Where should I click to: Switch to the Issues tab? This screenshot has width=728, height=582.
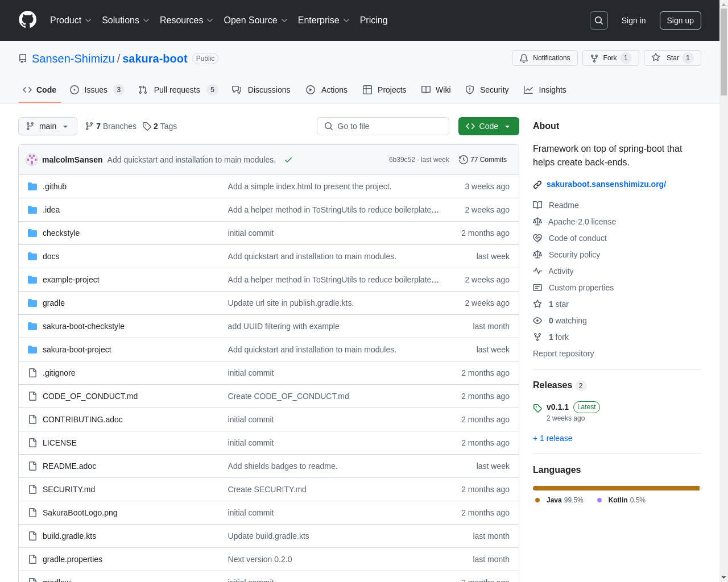(x=97, y=90)
